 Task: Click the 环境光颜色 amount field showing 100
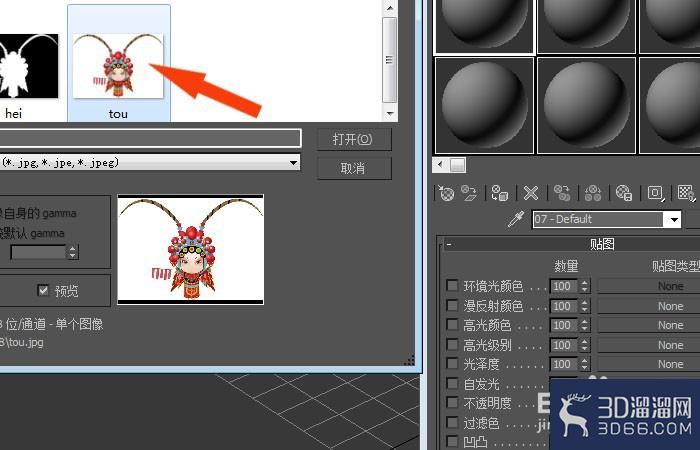coord(563,286)
